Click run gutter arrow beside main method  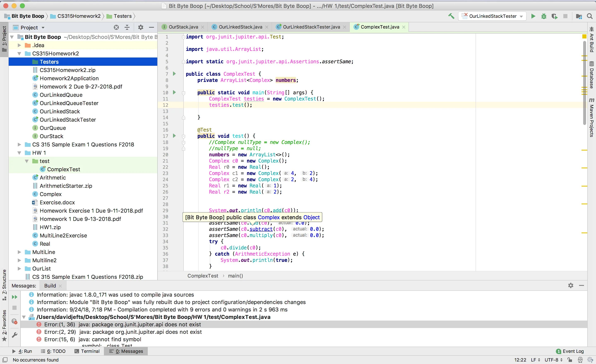(174, 92)
